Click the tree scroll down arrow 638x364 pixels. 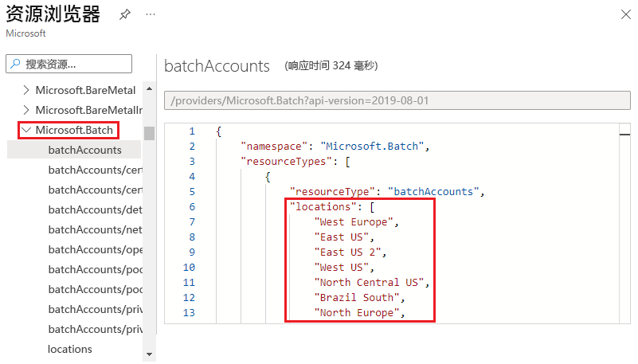click(149, 353)
